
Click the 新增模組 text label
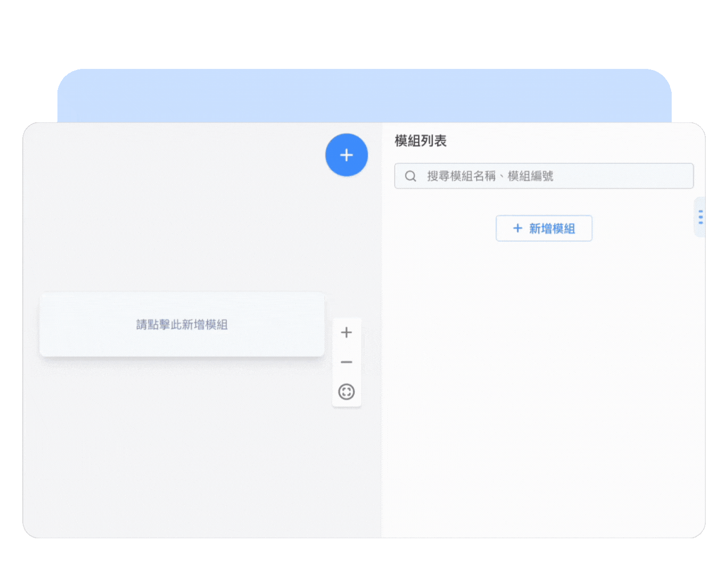coord(552,229)
